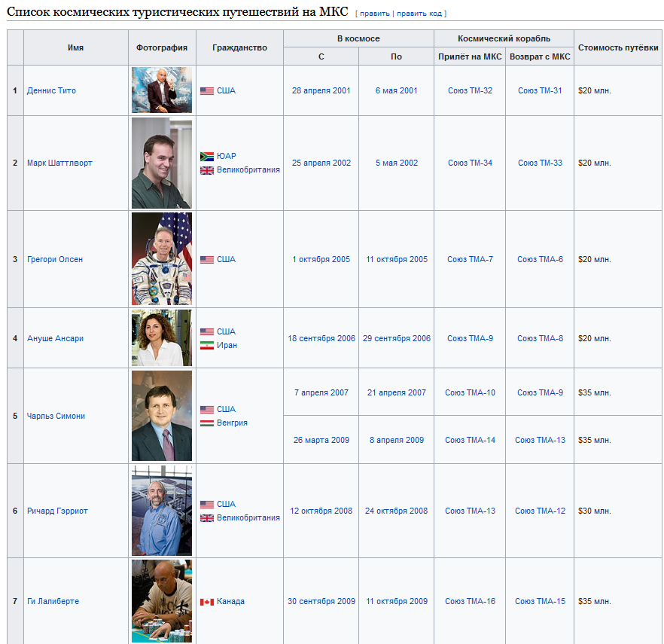The image size is (664, 644).
Task: Follow the '28 апреля 2001' date link
Action: (321, 90)
